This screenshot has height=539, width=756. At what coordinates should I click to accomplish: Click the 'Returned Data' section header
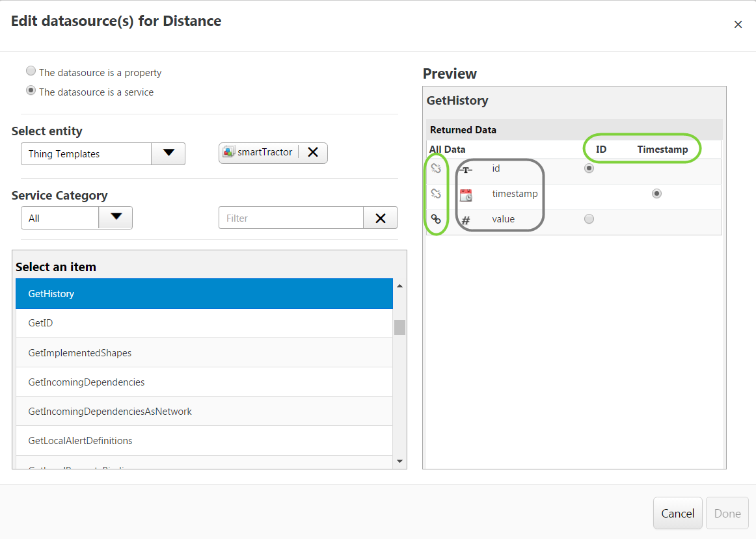[463, 129]
